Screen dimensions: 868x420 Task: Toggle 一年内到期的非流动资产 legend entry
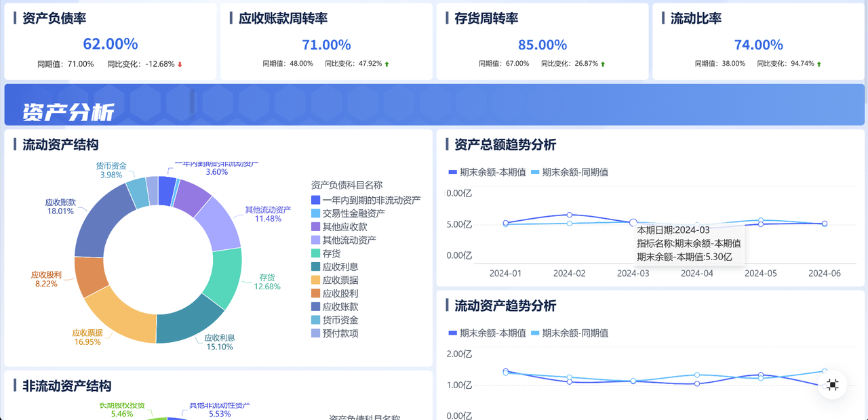366,200
